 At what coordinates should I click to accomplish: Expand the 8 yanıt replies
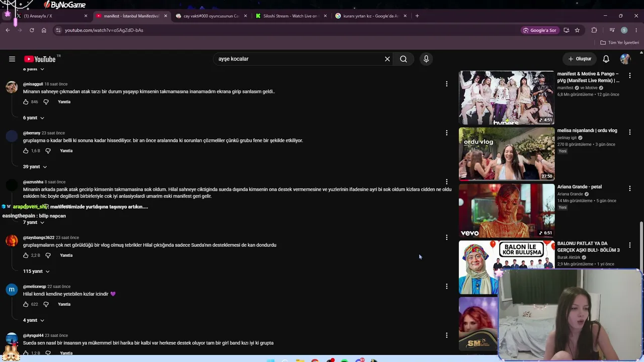coord(34,69)
